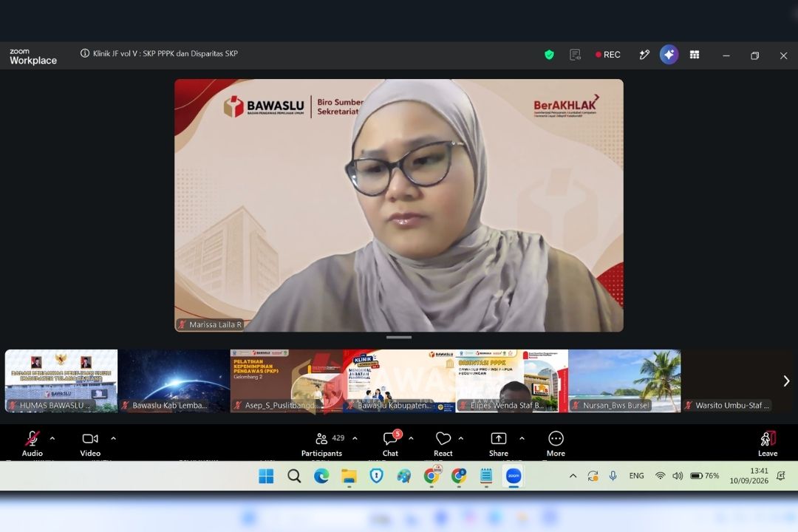
Task: Expand the video options arrow
Action: pyautogui.click(x=113, y=438)
